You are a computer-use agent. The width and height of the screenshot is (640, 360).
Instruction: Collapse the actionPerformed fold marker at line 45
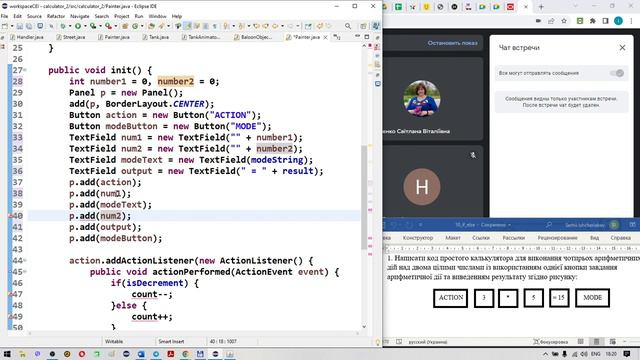pyautogui.click(x=25, y=272)
